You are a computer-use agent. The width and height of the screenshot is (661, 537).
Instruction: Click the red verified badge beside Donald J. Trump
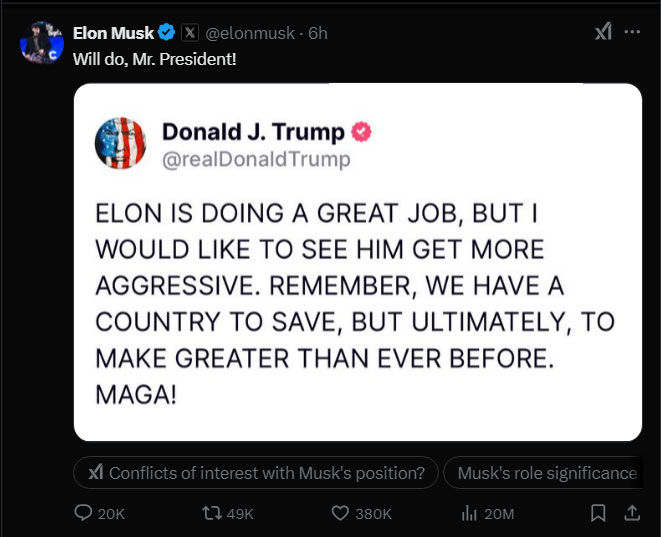tap(361, 132)
